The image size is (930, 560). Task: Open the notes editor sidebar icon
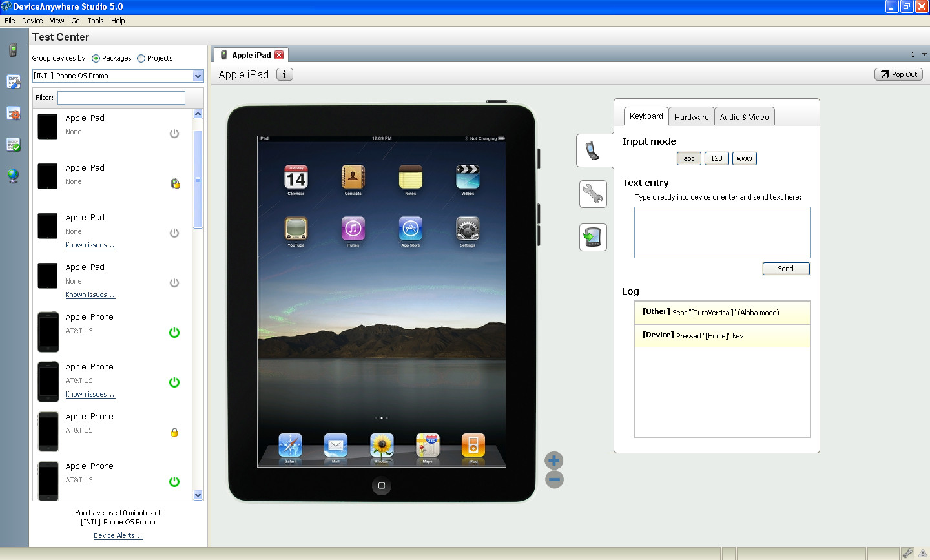tap(13, 82)
